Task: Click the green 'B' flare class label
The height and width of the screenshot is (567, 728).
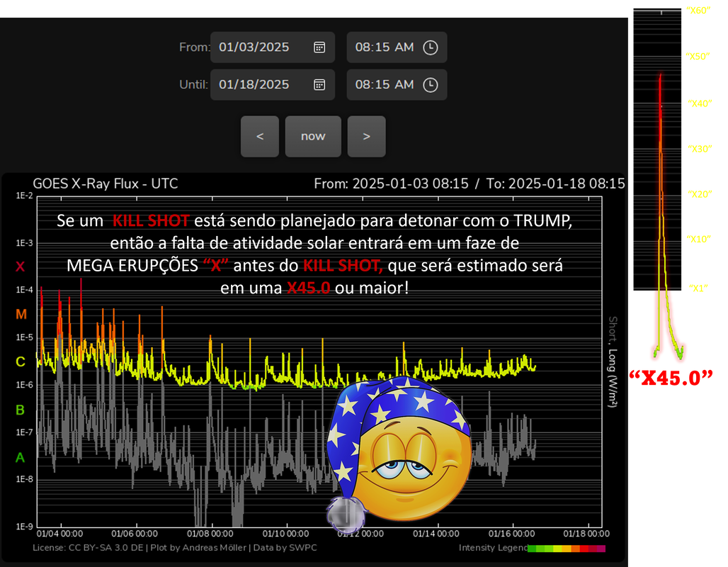Action: pyautogui.click(x=20, y=410)
